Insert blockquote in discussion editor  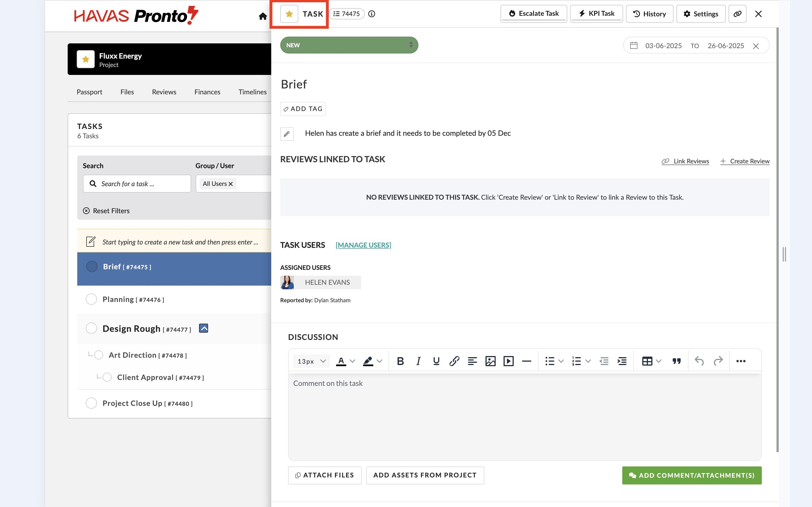676,361
